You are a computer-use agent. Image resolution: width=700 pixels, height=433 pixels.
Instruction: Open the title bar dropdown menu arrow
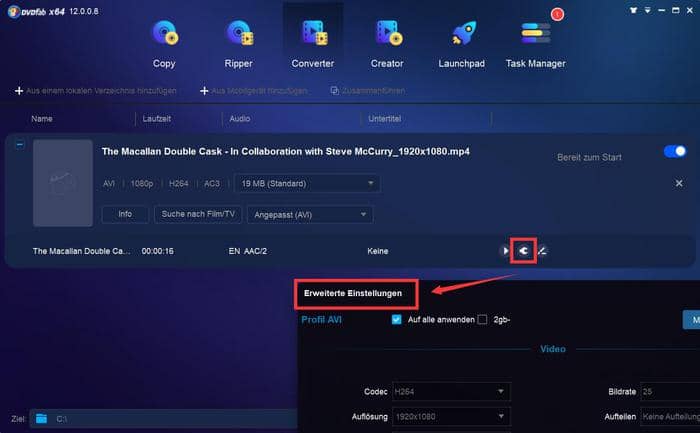[x=647, y=10]
